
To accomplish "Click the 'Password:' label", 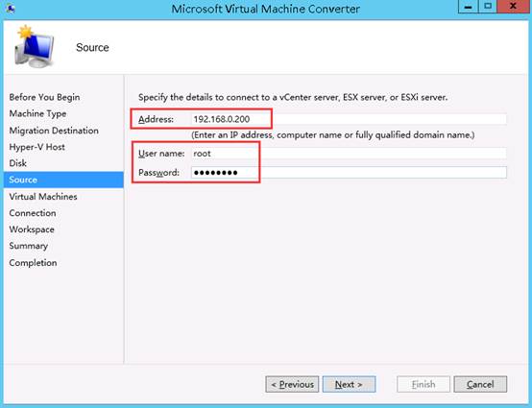I will tap(158, 173).
